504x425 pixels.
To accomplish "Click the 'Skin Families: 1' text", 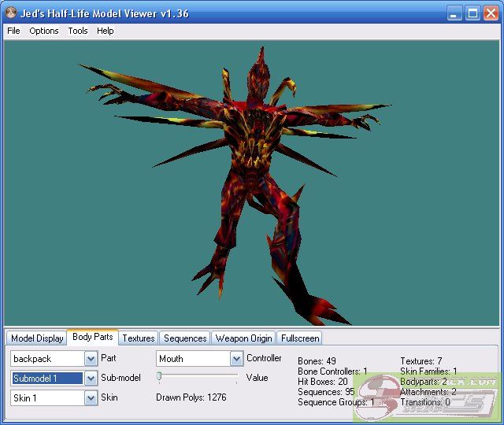I will pyautogui.click(x=428, y=371).
